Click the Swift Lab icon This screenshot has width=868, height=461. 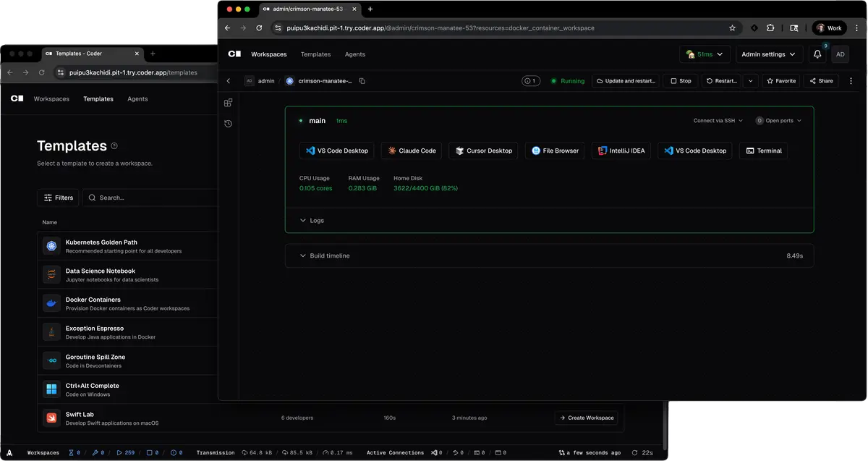[51, 418]
